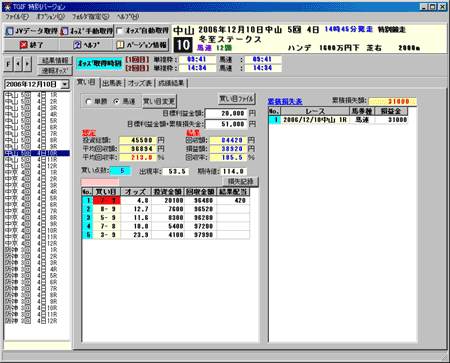
Task: Click the 累積損失額 value 31000
Action: 392,101
